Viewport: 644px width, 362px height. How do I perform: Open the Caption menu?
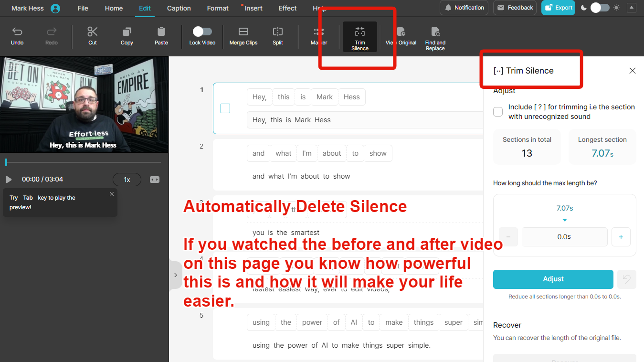point(179,8)
